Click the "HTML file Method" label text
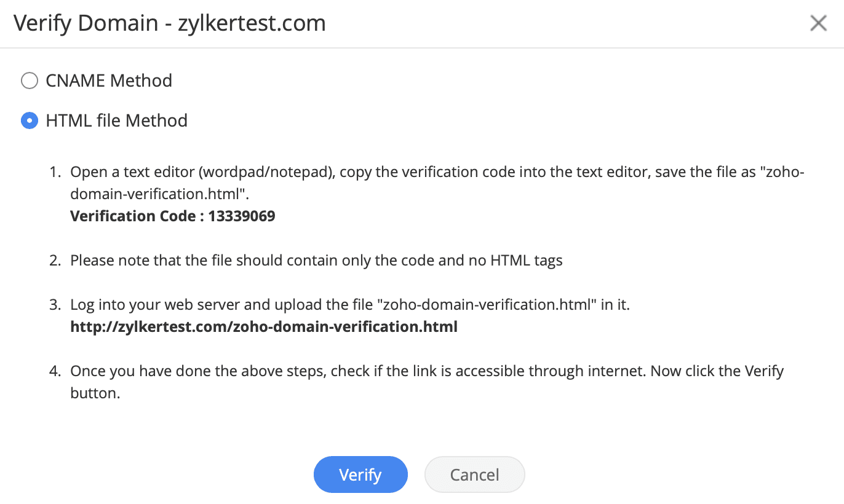 [116, 120]
